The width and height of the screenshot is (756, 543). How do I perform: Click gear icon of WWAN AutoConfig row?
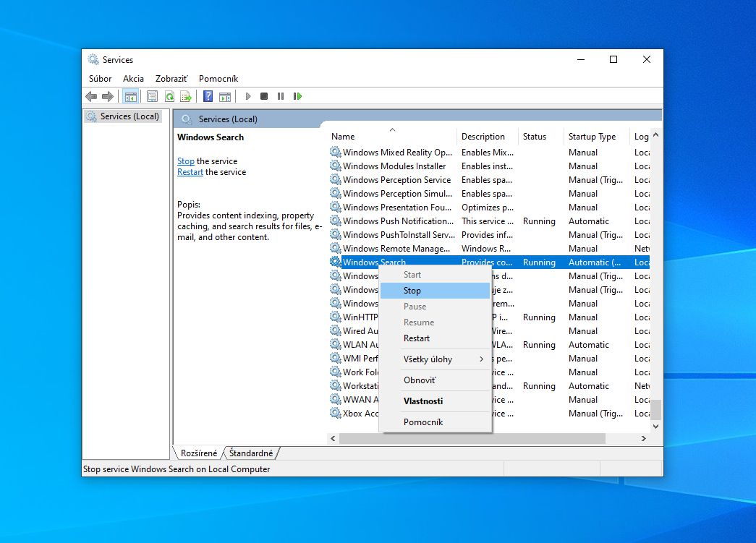click(336, 399)
